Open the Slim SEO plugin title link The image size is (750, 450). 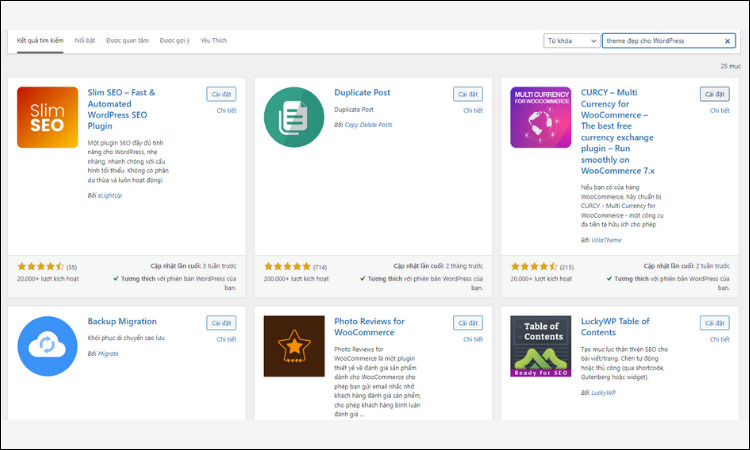tap(121, 109)
